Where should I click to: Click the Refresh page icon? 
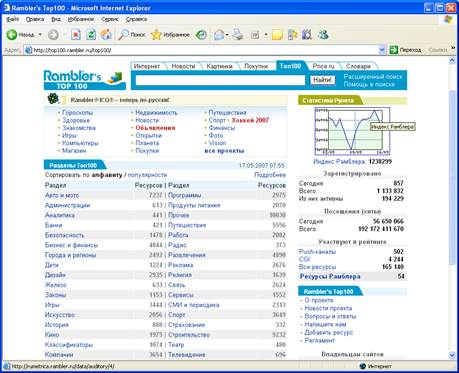91,34
